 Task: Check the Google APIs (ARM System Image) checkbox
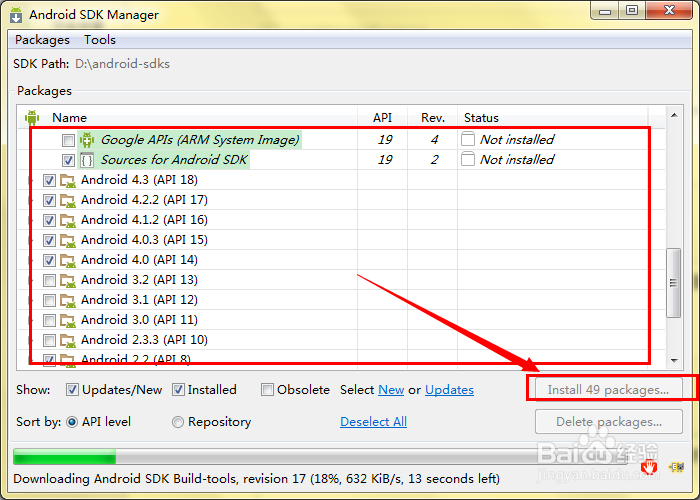[68, 140]
